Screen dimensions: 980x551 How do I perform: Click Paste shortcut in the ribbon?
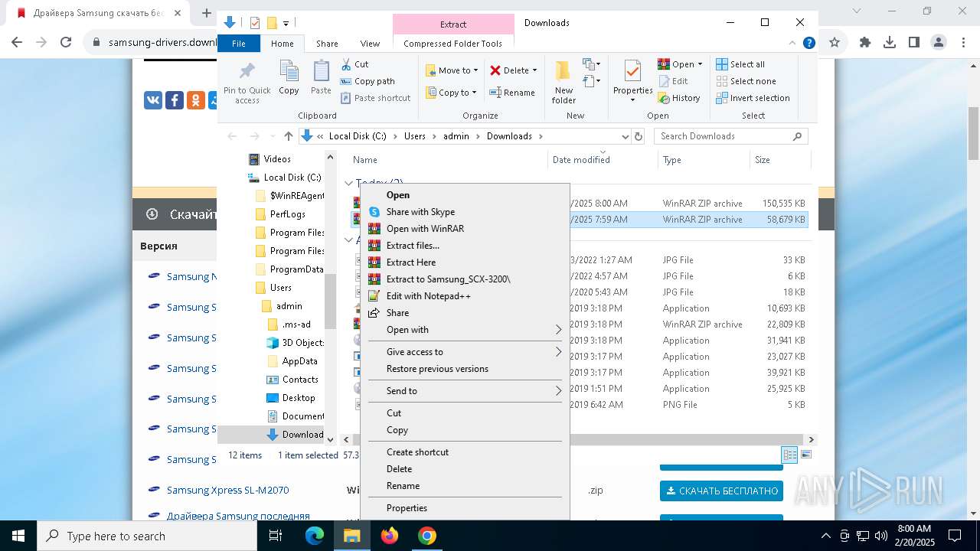click(x=375, y=98)
